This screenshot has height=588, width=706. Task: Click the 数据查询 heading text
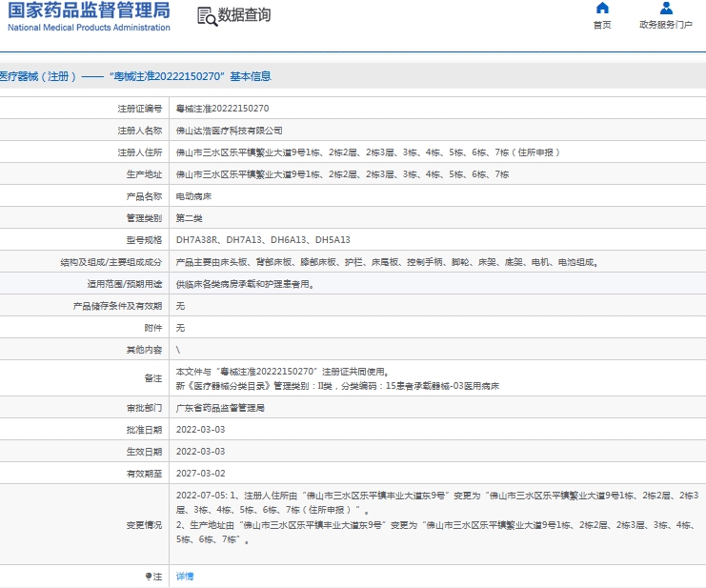click(x=244, y=15)
